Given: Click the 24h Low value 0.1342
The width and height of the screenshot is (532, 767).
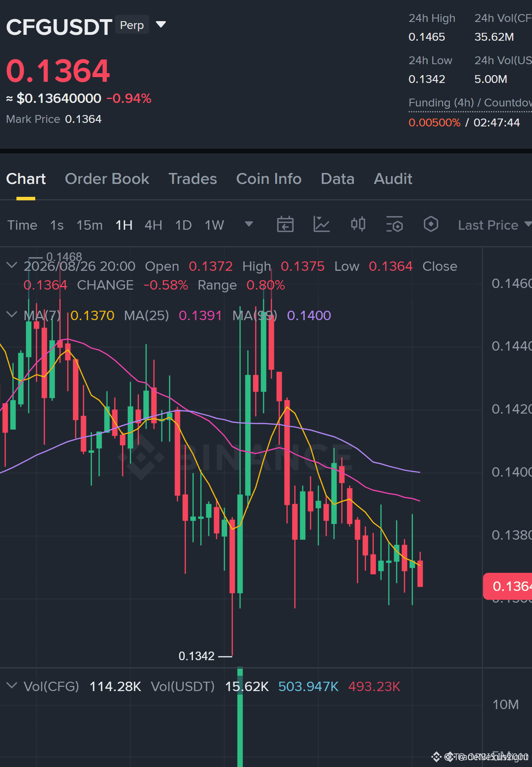Looking at the screenshot, I should [427, 79].
